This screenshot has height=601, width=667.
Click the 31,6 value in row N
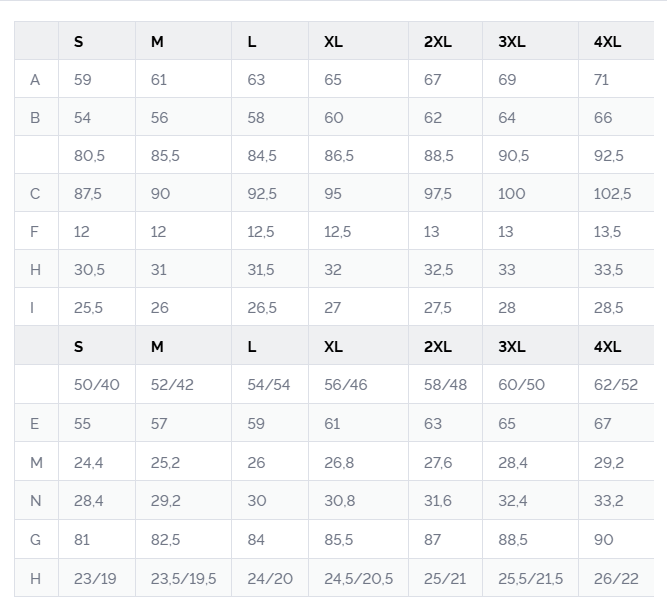pos(437,501)
